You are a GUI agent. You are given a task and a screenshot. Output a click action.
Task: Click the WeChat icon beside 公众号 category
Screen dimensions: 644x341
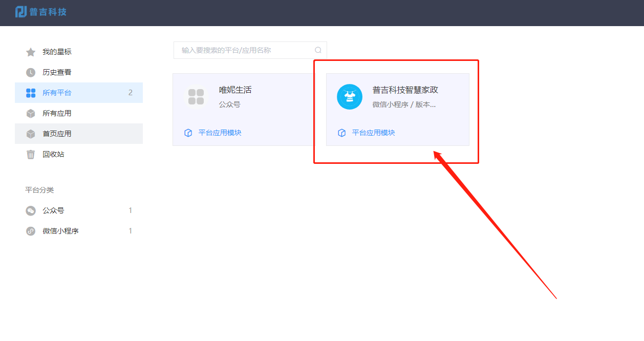[x=31, y=210]
